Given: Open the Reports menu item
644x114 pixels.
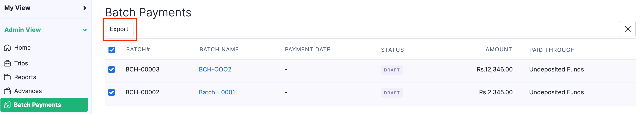Looking at the screenshot, I should tap(25, 77).
